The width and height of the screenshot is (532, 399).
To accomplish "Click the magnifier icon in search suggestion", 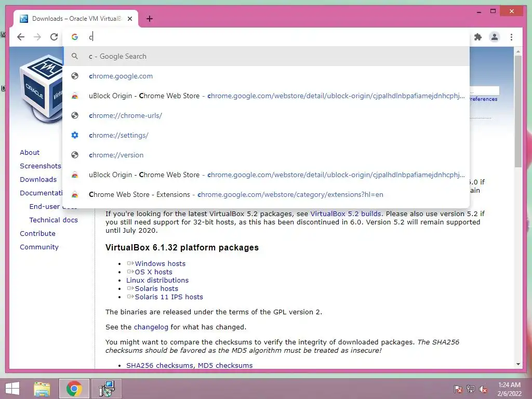I will pos(75,56).
